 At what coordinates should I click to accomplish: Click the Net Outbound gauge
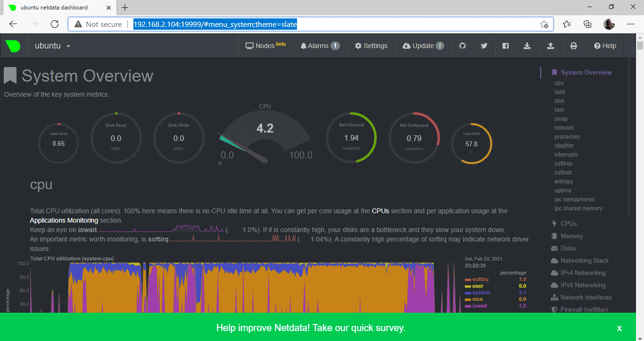[414, 138]
